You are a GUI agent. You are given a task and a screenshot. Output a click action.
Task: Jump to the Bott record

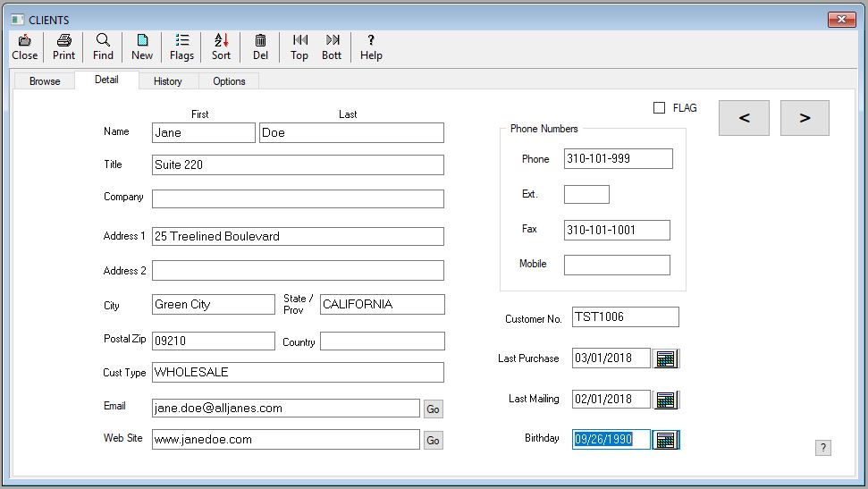click(332, 46)
